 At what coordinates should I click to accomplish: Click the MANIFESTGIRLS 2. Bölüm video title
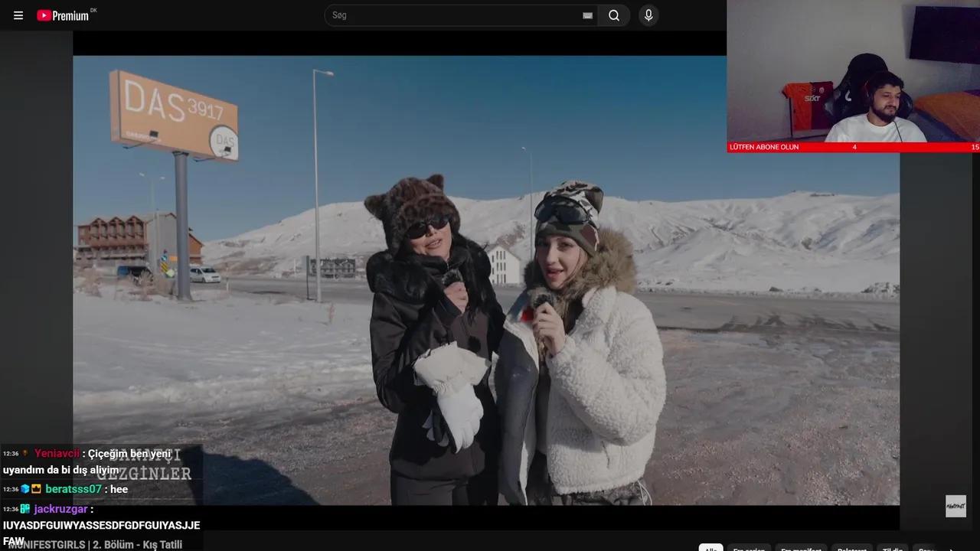coord(95,545)
